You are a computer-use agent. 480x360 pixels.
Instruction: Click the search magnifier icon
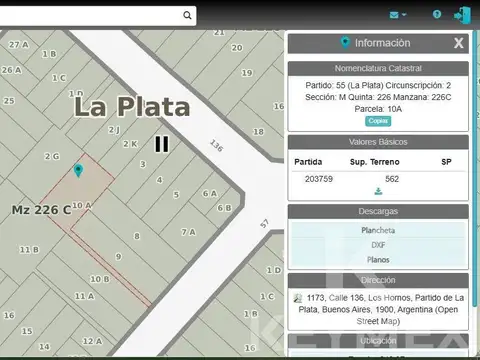coord(187,15)
